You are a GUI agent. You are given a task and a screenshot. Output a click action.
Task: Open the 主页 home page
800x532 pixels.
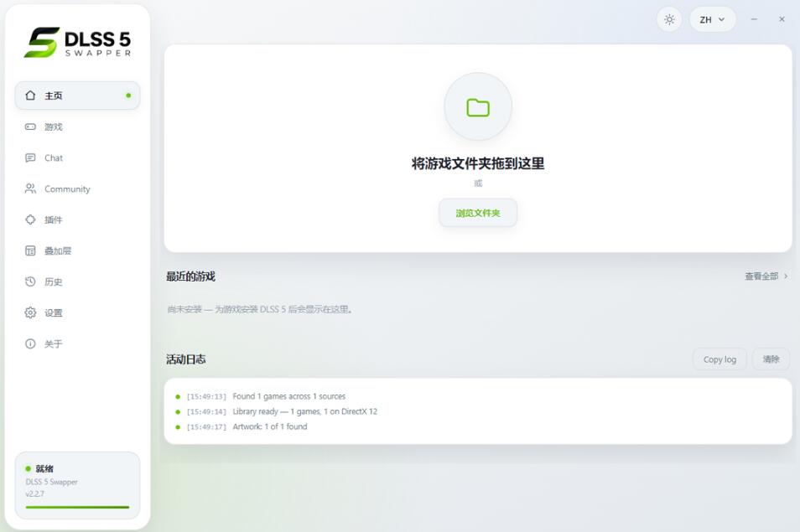point(77,96)
